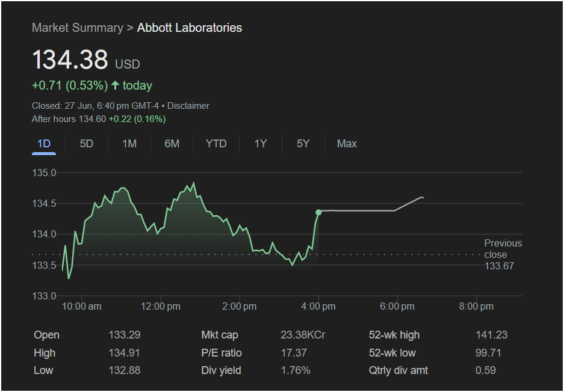This screenshot has width=564, height=392.
Task: Click the 135.0 y-axis label
Action: point(45,173)
